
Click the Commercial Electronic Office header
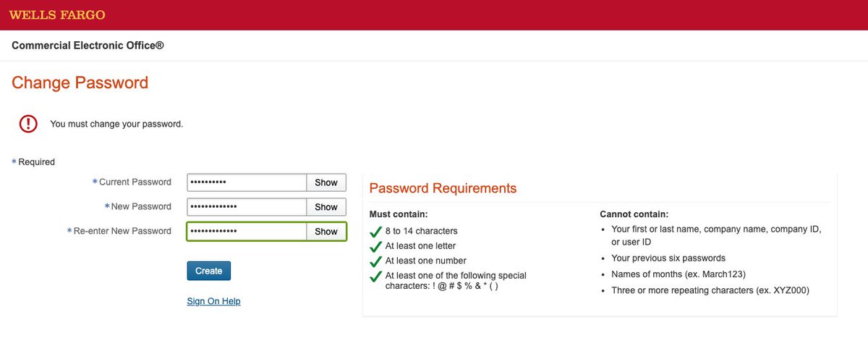coord(88,46)
